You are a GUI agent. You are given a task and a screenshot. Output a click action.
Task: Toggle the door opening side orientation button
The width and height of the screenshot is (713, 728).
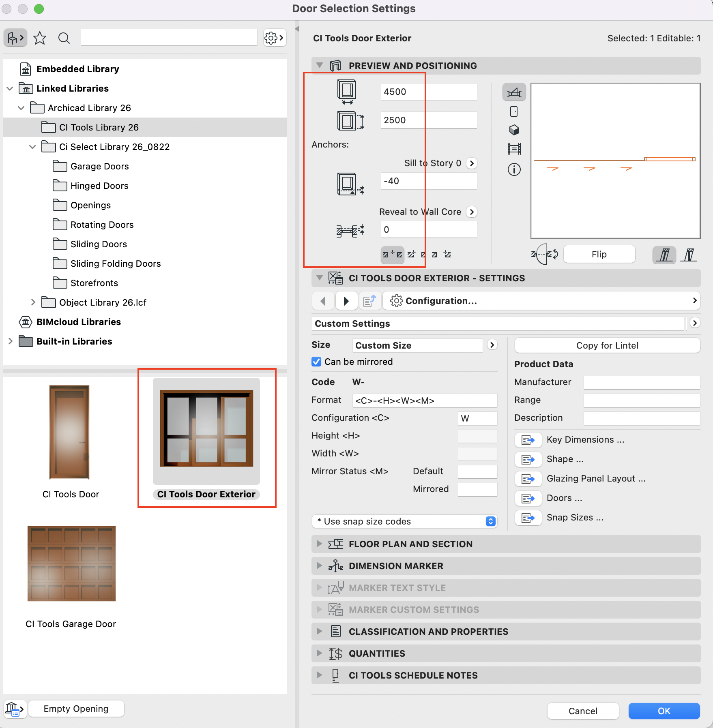(x=545, y=255)
